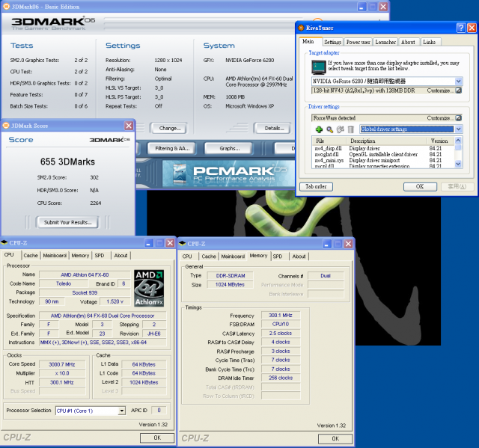Click the Customize icon on the ForceWare detected row
This screenshot has height=448, width=479.
point(459,118)
